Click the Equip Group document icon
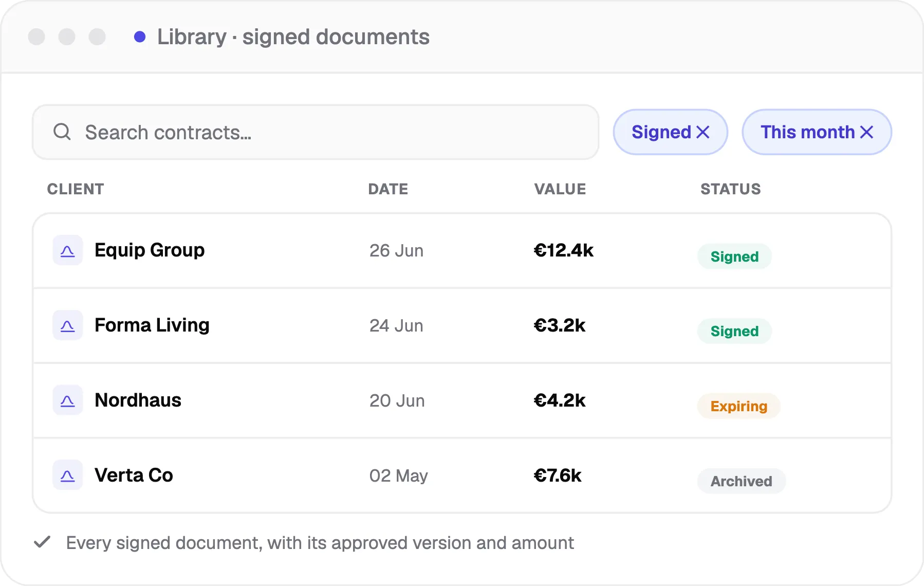This screenshot has width=924, height=586. pyautogui.click(x=68, y=250)
